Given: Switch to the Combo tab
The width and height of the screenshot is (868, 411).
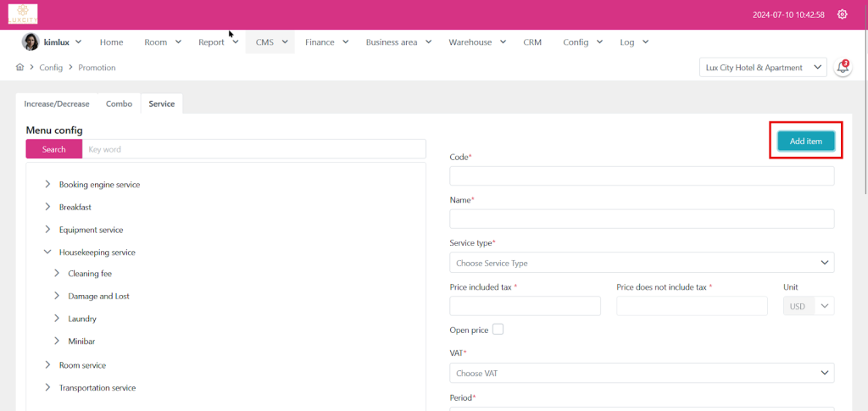Looking at the screenshot, I should 119,103.
